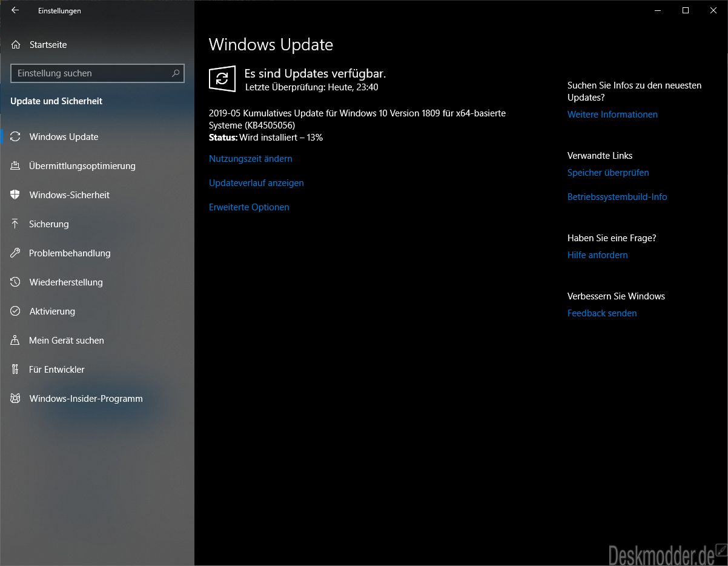Click Hilfe anfordern link
Viewport: 728px width, 566px height.
tap(597, 255)
